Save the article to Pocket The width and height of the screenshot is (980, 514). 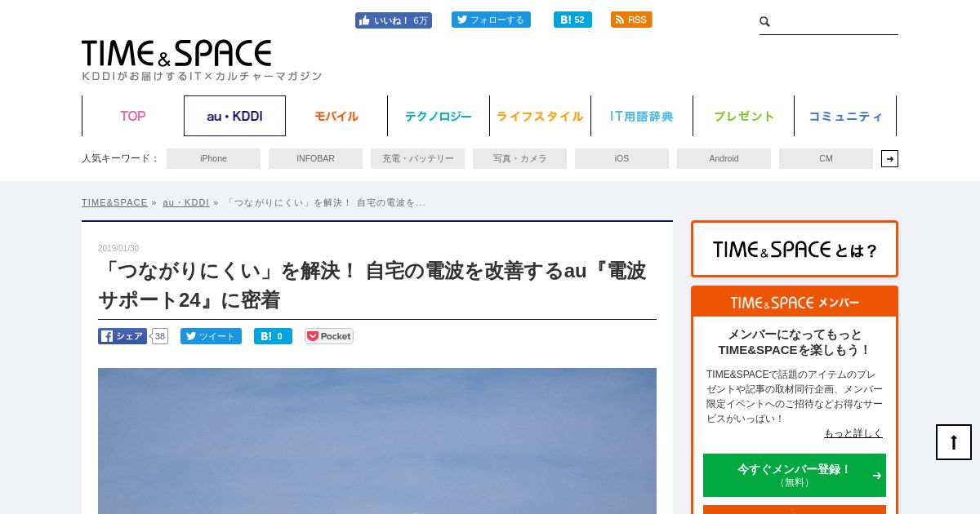(329, 336)
